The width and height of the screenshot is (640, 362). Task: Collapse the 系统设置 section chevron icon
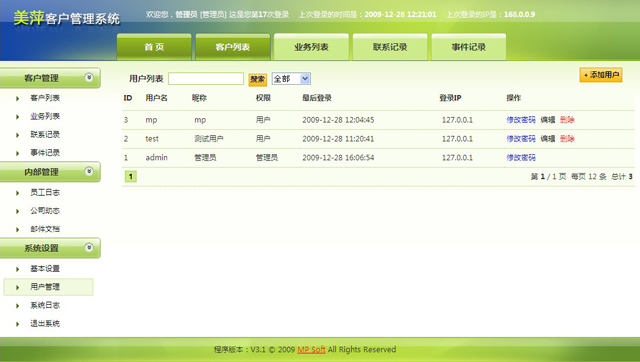click(89, 248)
